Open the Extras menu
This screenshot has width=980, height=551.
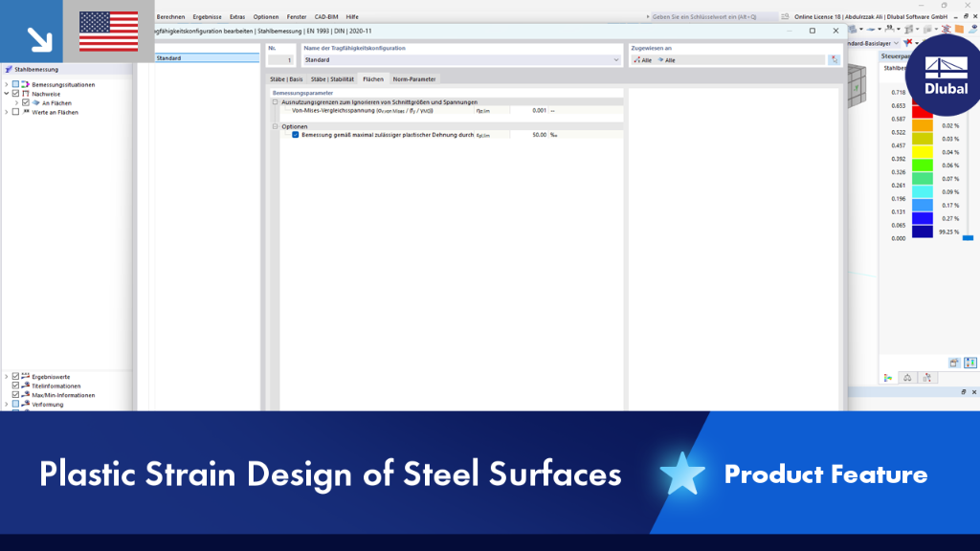(x=237, y=17)
